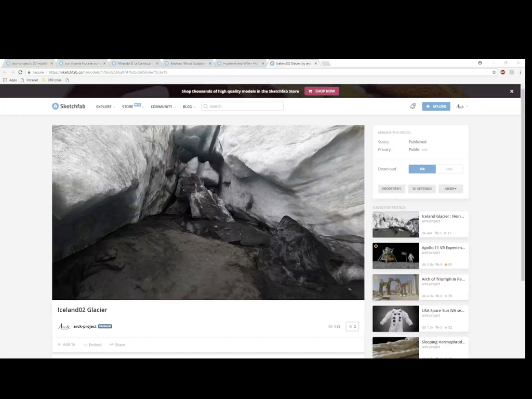The image size is (532, 399).
Task: Set Download toggle to No
Action: pyautogui.click(x=422, y=169)
